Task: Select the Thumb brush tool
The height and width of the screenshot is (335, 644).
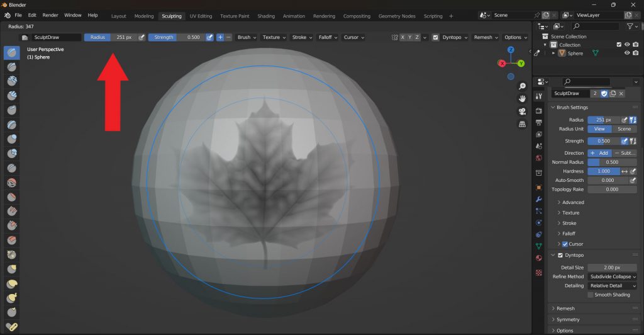Action: pyautogui.click(x=12, y=312)
